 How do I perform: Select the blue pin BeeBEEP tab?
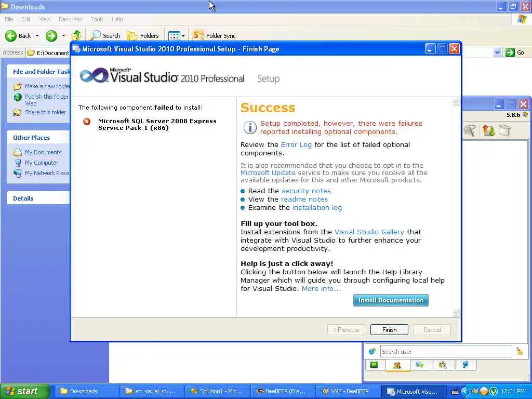pos(465,365)
